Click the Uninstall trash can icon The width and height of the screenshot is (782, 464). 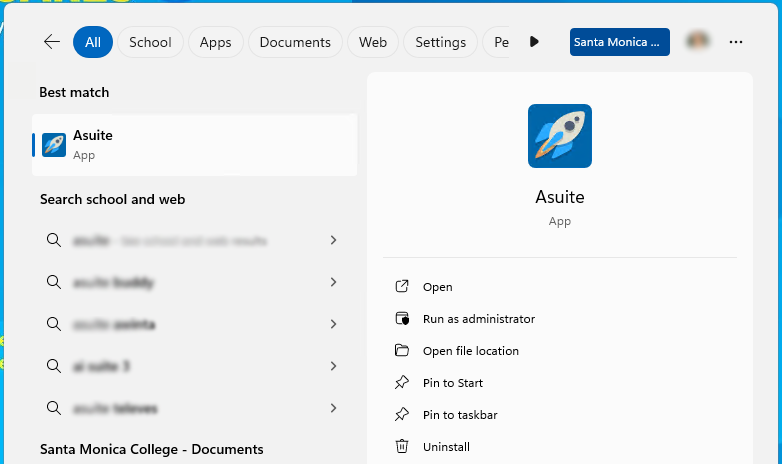pos(402,446)
